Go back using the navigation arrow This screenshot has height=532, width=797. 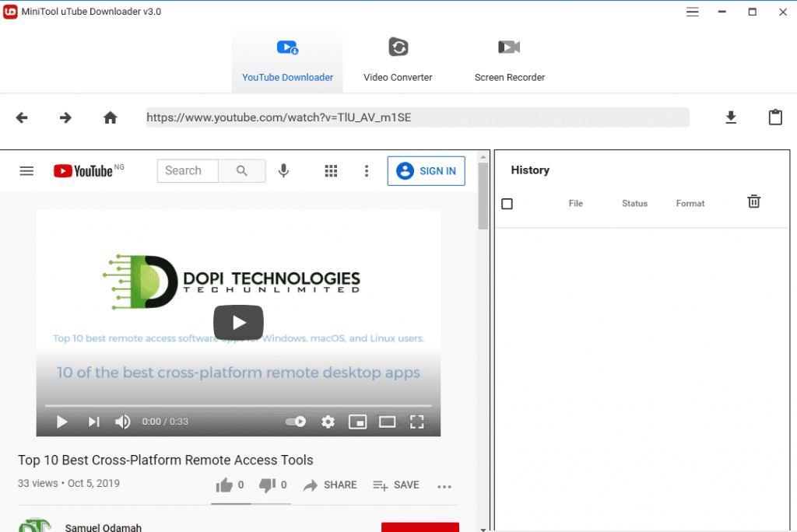[21, 117]
